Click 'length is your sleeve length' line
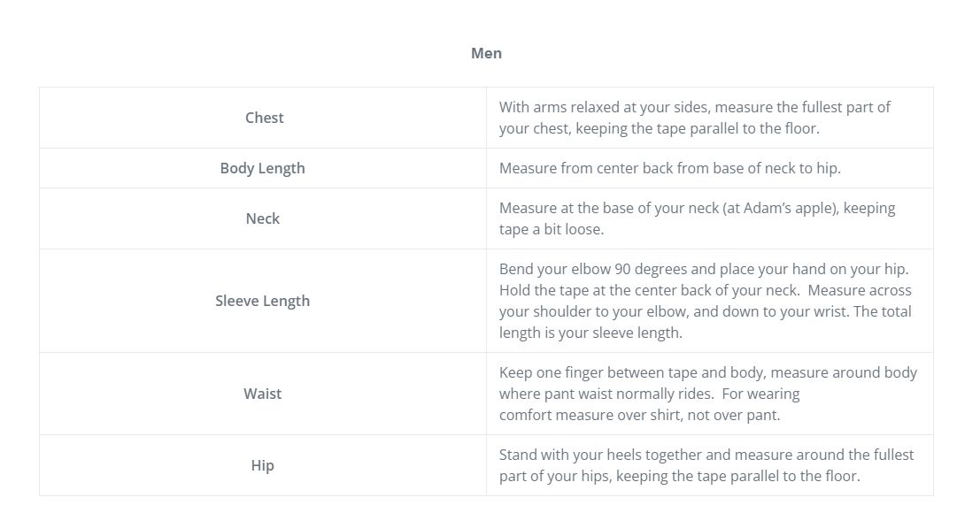Viewport: 980px width, 513px height. coord(590,333)
